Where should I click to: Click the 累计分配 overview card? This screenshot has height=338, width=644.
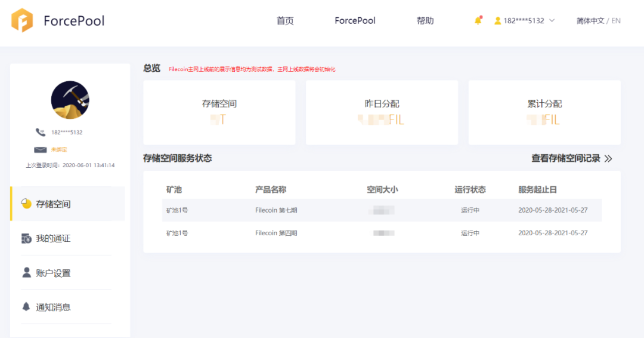[x=544, y=113]
